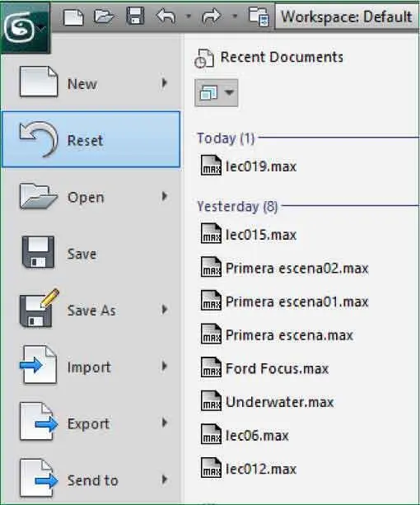Open Underwater.max from recent documents
The image size is (420, 505).
point(267,402)
